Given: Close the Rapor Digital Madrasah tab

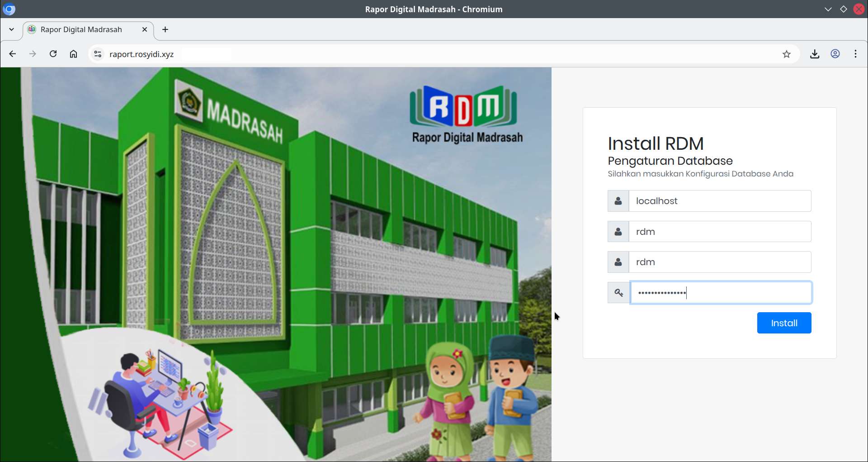Looking at the screenshot, I should 145,29.
